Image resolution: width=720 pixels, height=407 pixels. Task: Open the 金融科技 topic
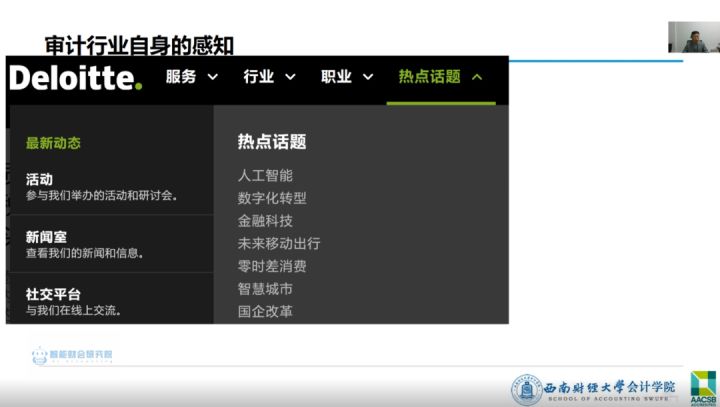[265, 220]
